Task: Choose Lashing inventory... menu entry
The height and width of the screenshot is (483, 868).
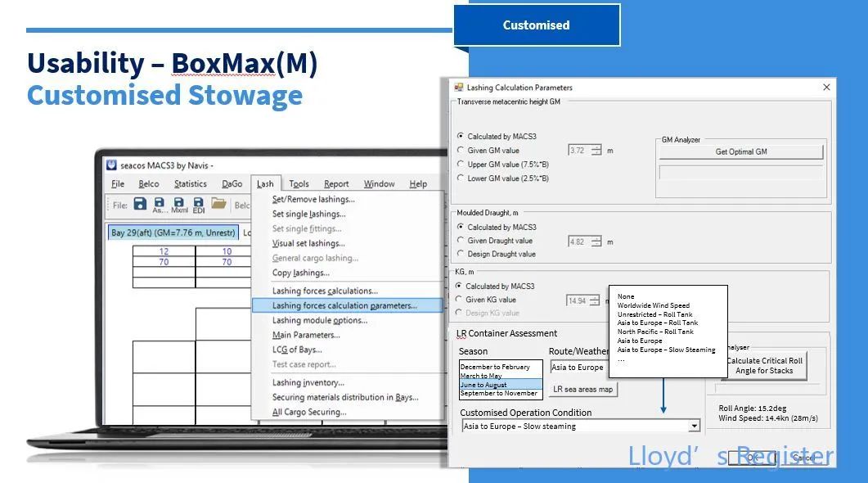Action: [348, 383]
